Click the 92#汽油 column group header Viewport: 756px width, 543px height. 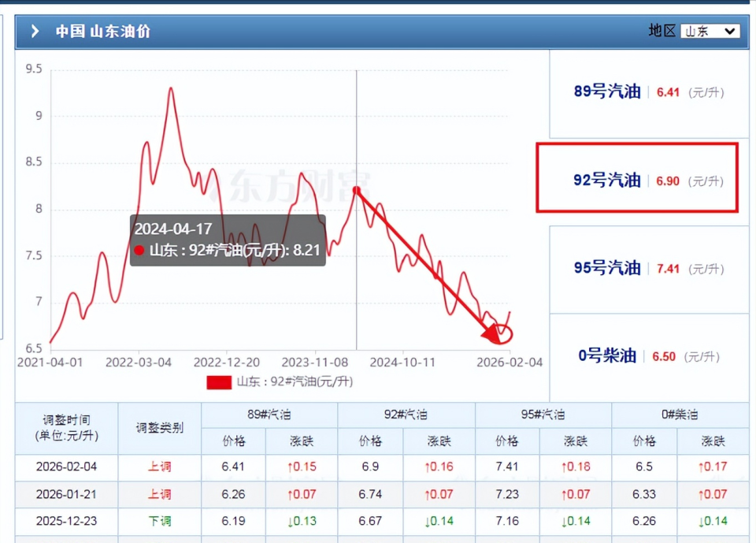point(406,415)
